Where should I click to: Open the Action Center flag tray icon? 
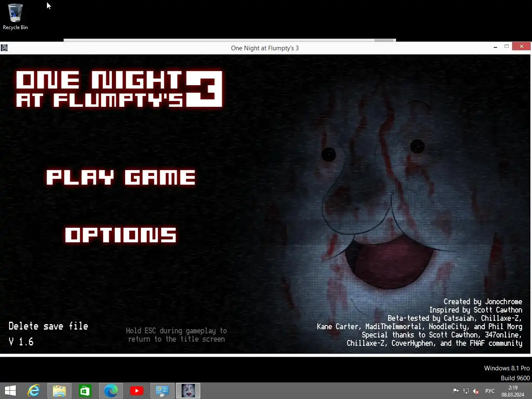tap(456, 391)
